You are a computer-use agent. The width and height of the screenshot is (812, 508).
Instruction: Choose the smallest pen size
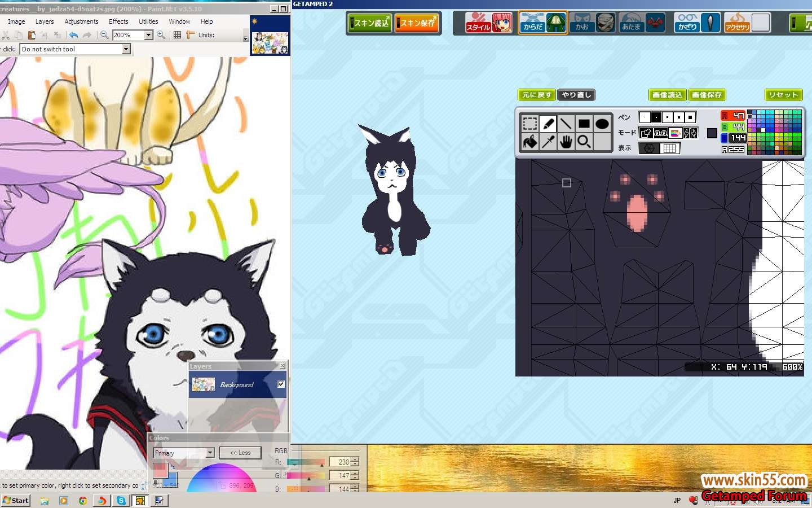(645, 117)
